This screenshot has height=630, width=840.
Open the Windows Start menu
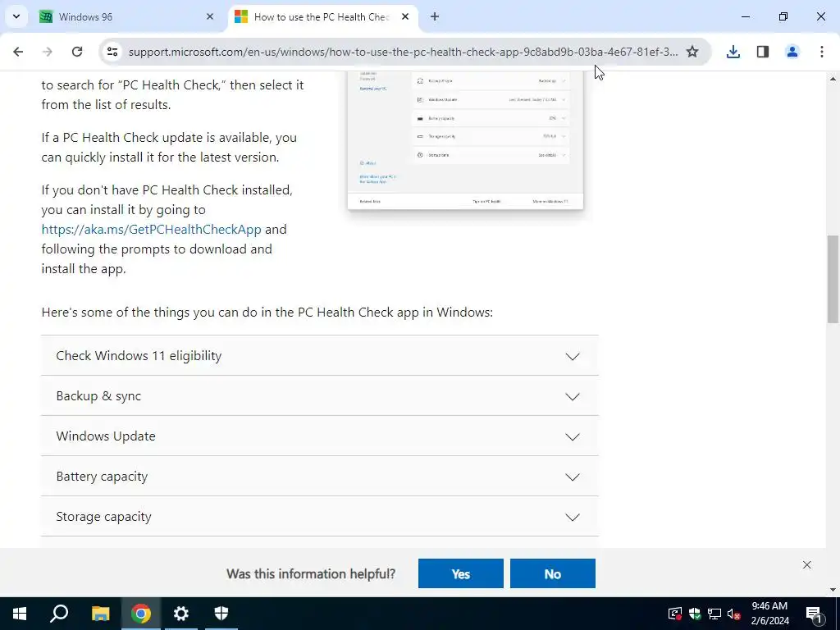tap(20, 614)
